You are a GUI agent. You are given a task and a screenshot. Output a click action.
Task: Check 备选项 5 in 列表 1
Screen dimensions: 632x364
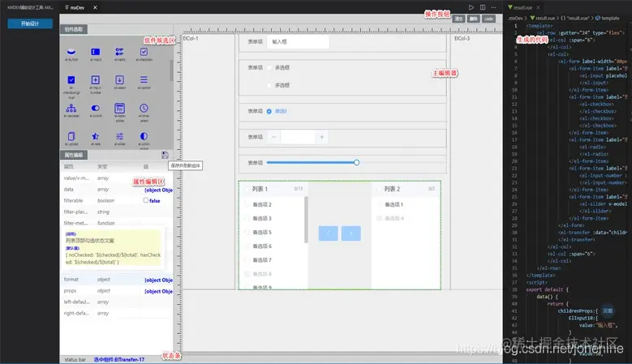[247, 232]
